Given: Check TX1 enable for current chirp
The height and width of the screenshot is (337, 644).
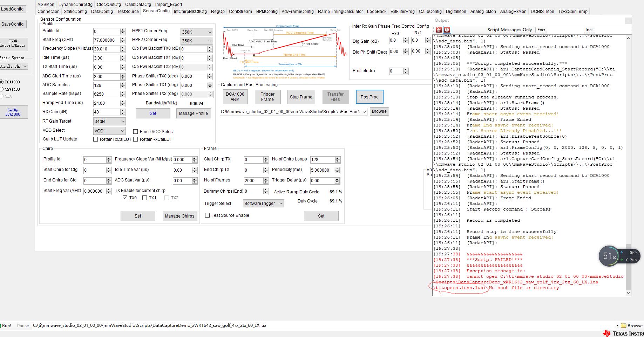Looking at the screenshot, I should [144, 198].
